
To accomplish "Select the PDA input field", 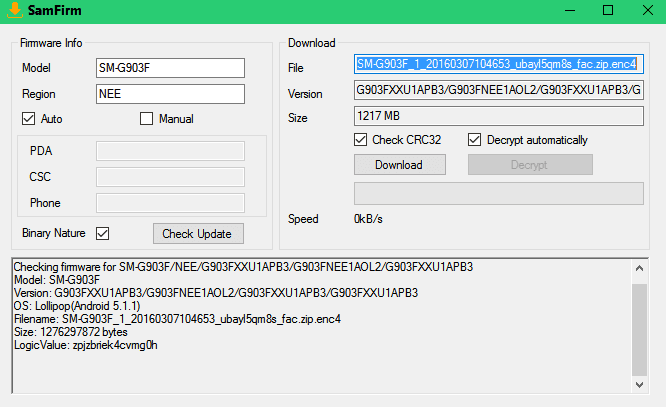I will pyautogui.click(x=170, y=151).
